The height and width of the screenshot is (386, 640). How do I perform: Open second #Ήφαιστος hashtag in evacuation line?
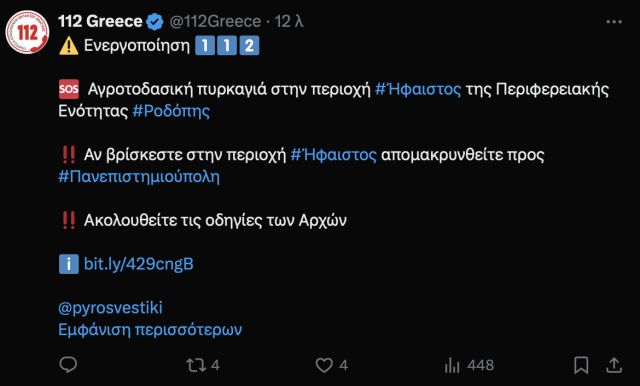click(x=333, y=155)
